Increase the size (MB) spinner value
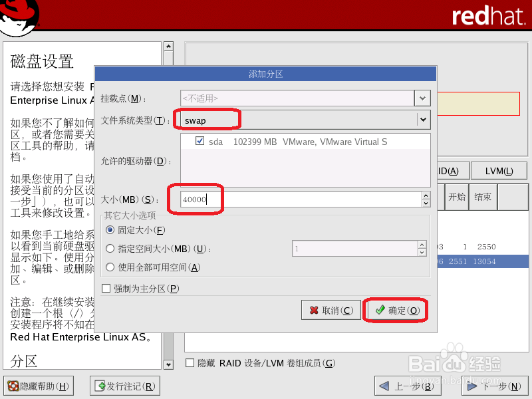The height and width of the screenshot is (399, 532). 426,196
